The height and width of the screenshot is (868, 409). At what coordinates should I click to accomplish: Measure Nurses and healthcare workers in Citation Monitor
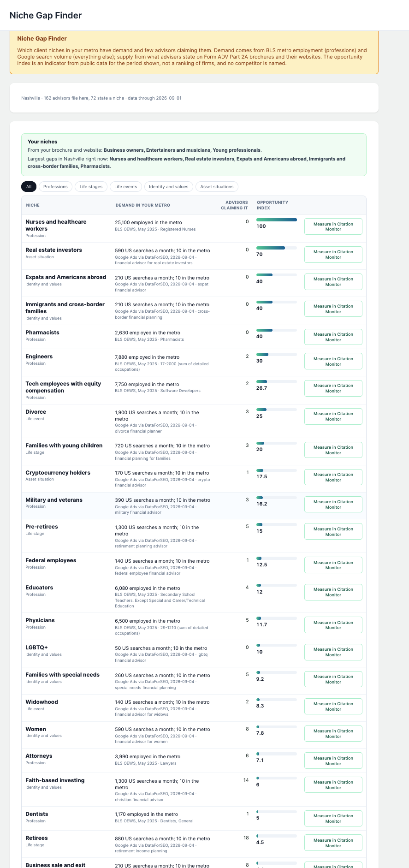333,226
